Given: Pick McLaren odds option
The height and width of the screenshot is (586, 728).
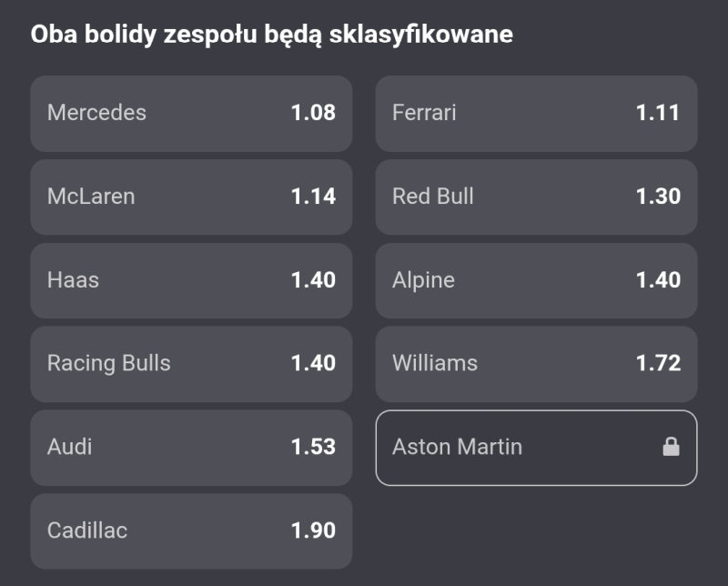Looking at the screenshot, I should pos(191,197).
